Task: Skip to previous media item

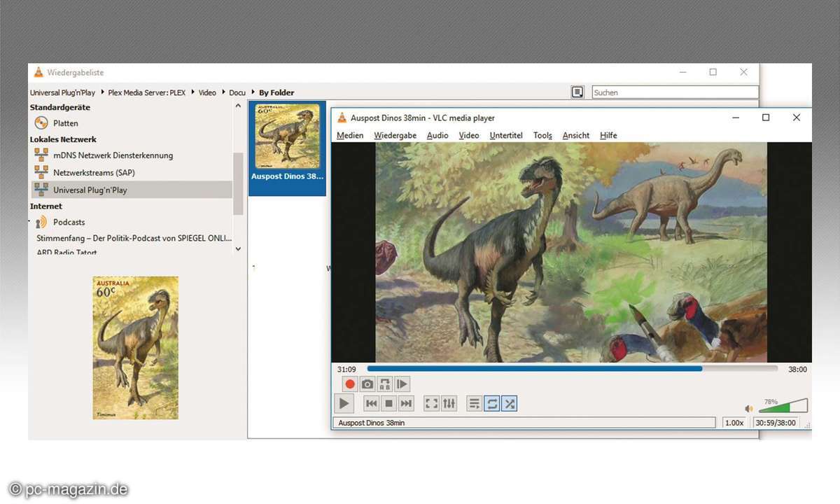Action: (x=372, y=403)
